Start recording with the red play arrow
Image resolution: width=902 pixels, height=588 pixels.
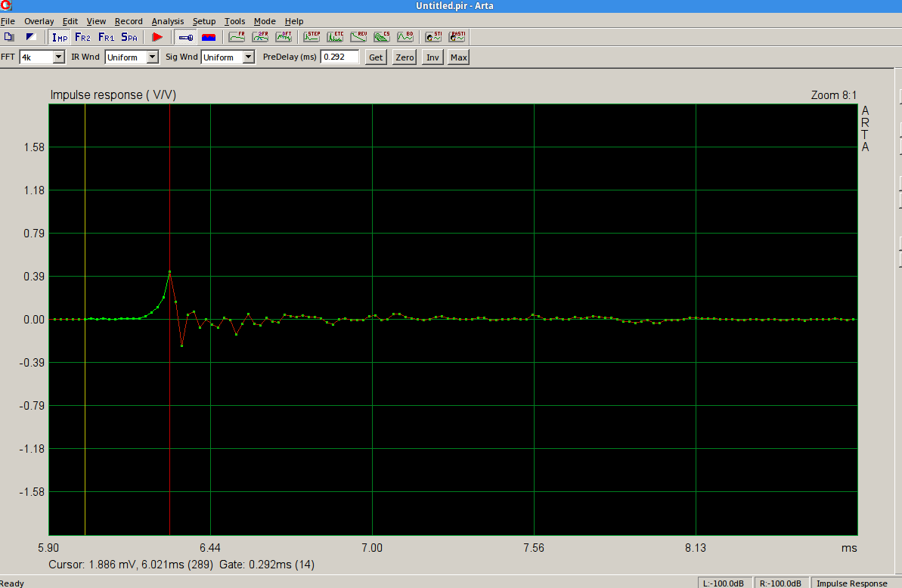click(x=157, y=37)
